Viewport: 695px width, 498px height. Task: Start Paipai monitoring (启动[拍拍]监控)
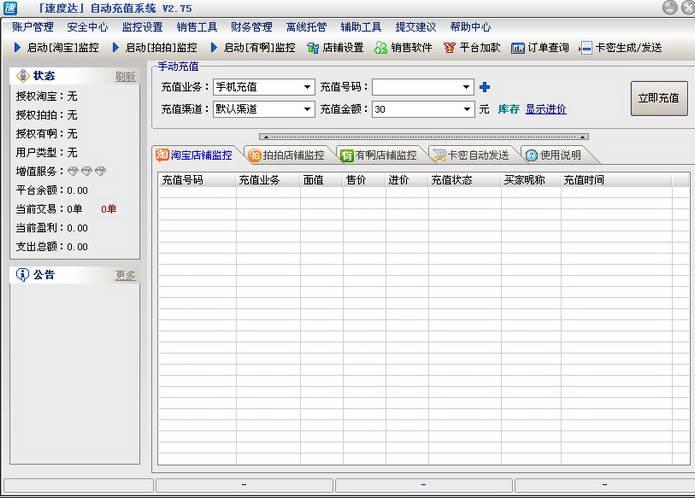tap(155, 47)
